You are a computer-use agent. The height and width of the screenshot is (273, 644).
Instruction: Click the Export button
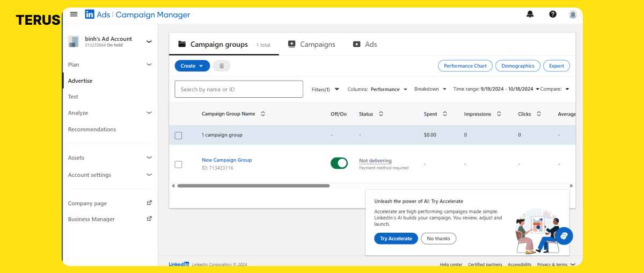(x=557, y=66)
